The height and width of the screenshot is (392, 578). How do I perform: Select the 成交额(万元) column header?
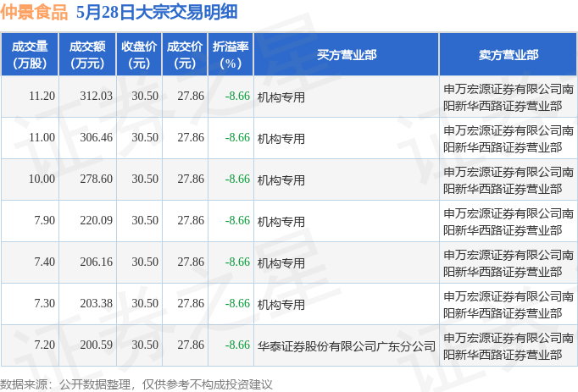[87, 54]
